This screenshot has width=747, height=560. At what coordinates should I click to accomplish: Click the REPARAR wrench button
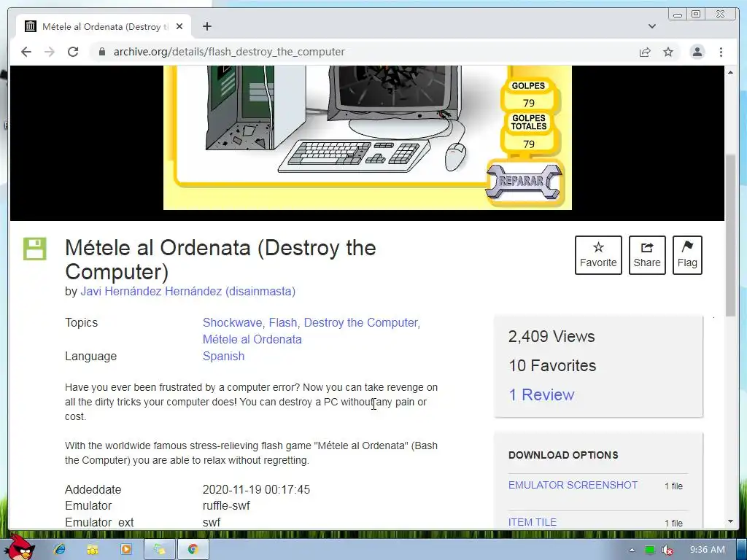[524, 182]
